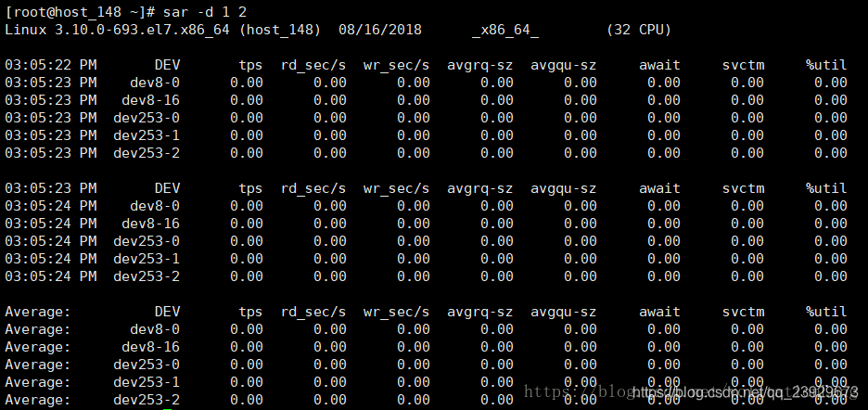Viewport: 868px width, 410px height.
Task: Click 'avgqu-sz' header in the Average row
Action: tap(564, 312)
